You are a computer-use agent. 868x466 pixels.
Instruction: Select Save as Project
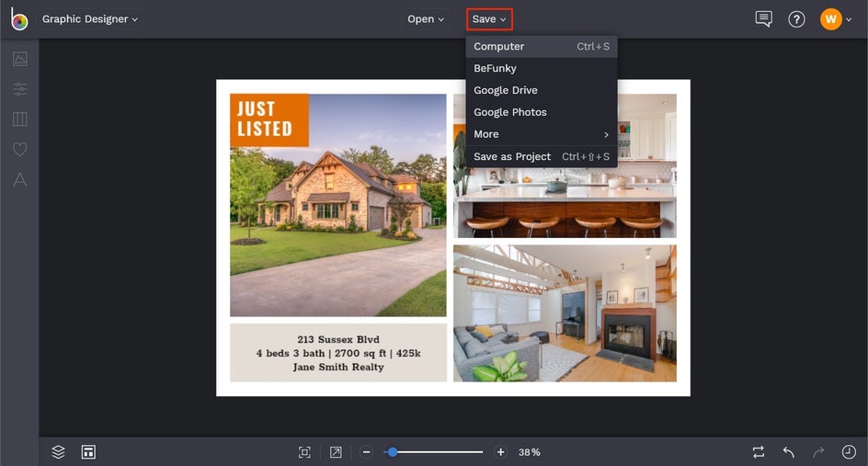(x=542, y=156)
